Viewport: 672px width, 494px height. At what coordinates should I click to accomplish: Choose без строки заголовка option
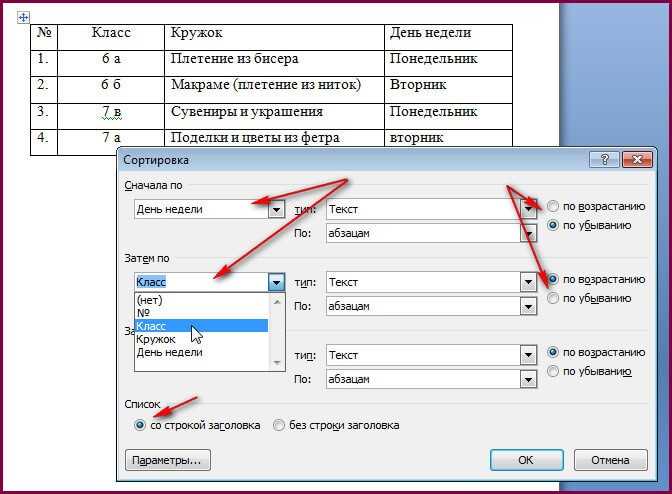[336, 425]
